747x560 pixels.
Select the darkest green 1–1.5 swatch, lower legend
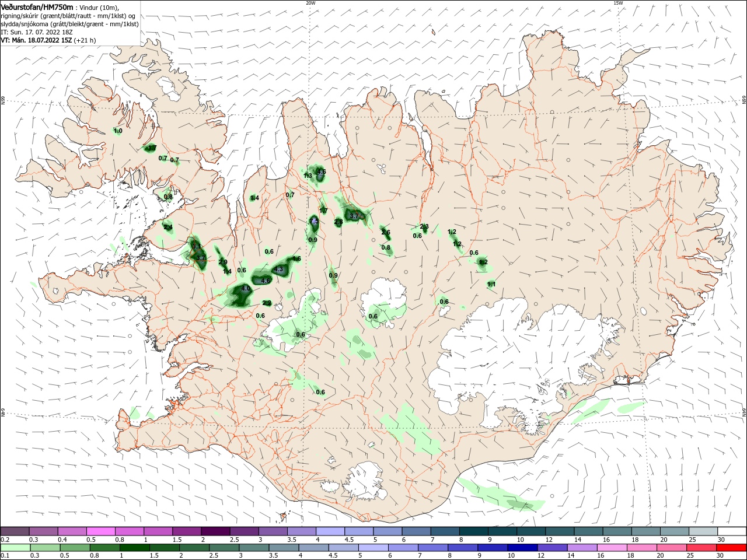click(x=135, y=548)
